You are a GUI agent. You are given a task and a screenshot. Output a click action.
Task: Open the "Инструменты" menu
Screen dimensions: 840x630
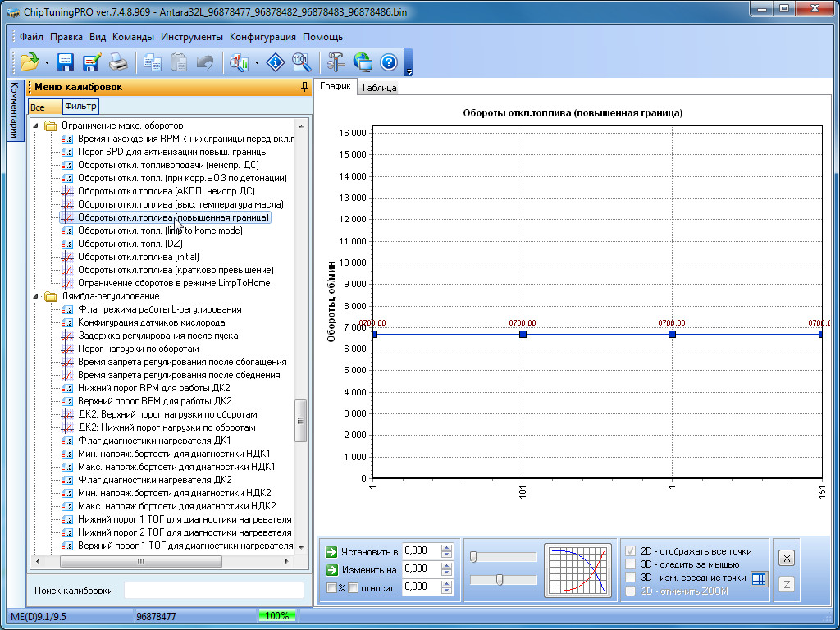191,37
